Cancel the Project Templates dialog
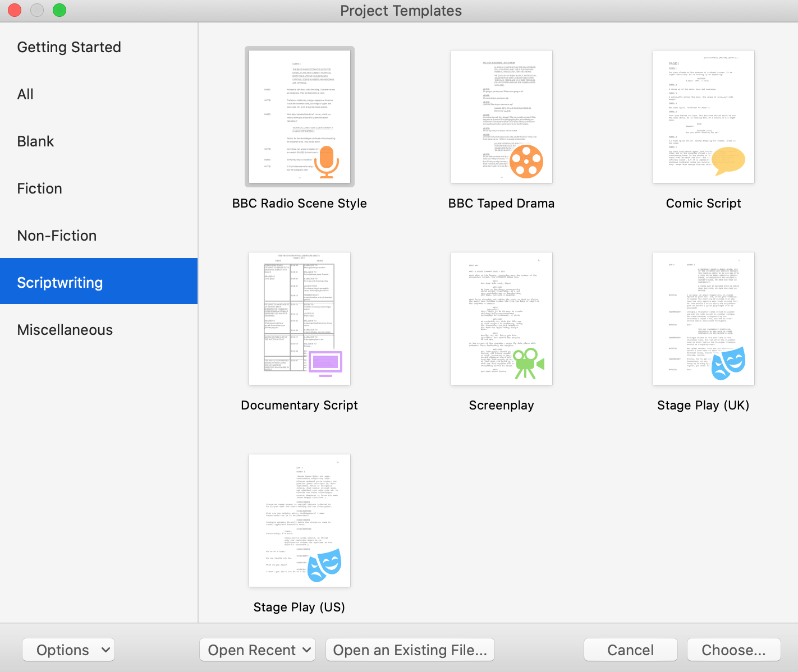This screenshot has height=672, width=798. [631, 650]
